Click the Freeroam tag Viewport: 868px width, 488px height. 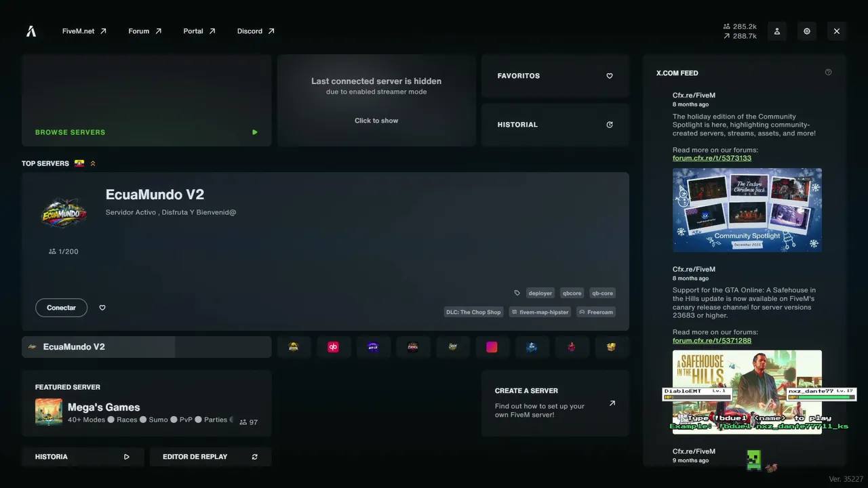coord(596,312)
